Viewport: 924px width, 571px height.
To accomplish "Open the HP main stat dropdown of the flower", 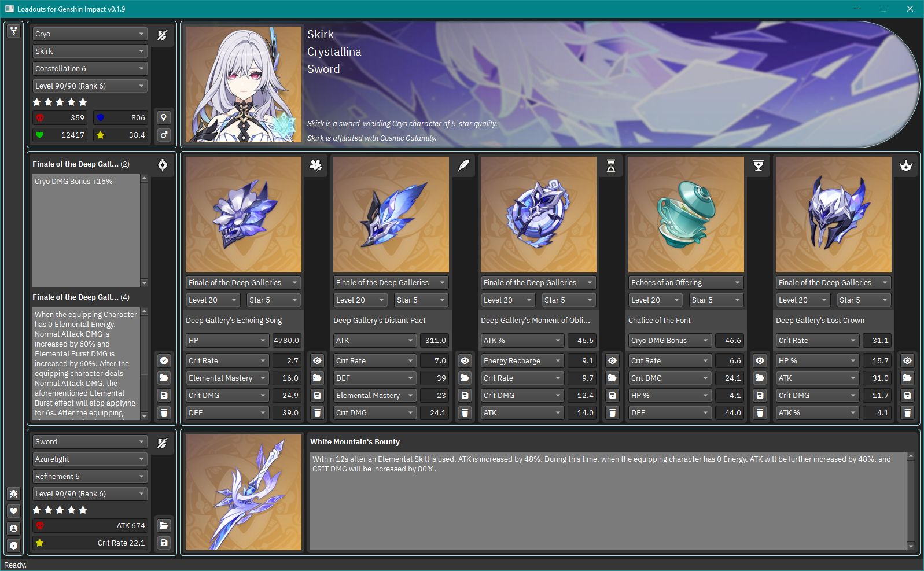I will 227,341.
